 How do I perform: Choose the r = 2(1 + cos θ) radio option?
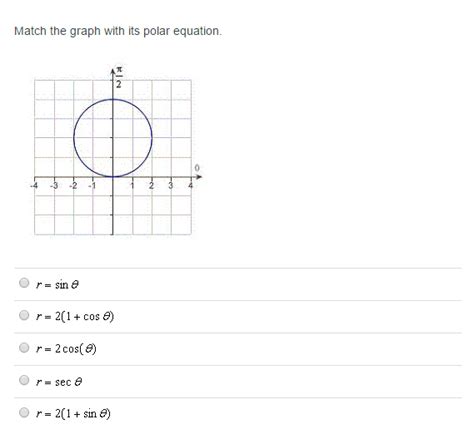(24, 315)
